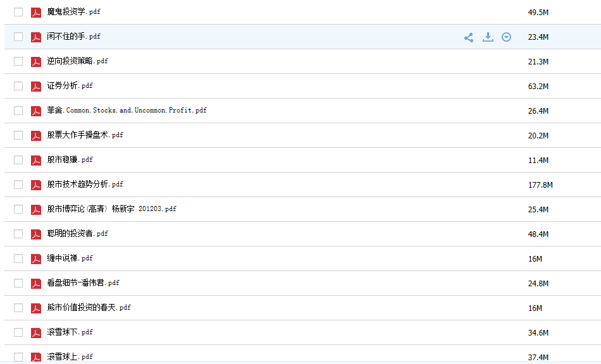This screenshot has width=601, height=364.
Task: Open 股市博弈论(高清) 杨新宇 201203.pdf
Action: [x=111, y=209]
